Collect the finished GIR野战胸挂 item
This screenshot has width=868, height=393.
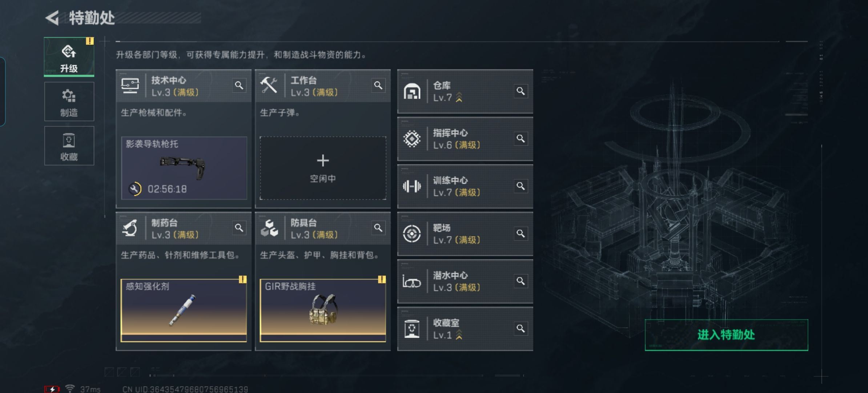pos(323,310)
